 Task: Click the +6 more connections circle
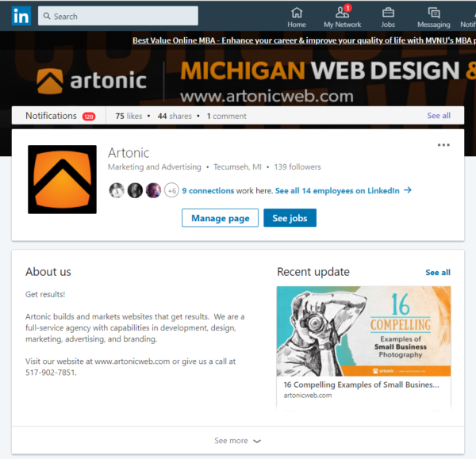tap(172, 190)
